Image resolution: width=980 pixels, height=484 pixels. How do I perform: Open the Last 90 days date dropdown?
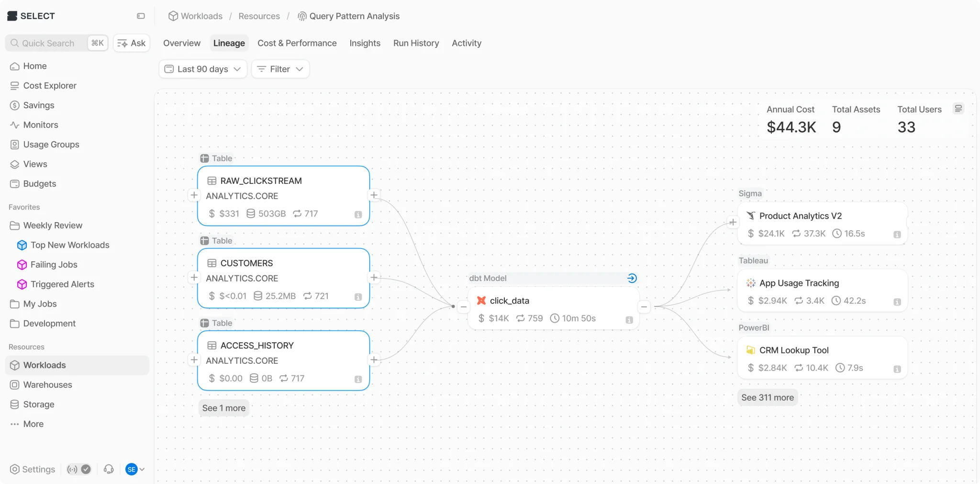tap(203, 69)
